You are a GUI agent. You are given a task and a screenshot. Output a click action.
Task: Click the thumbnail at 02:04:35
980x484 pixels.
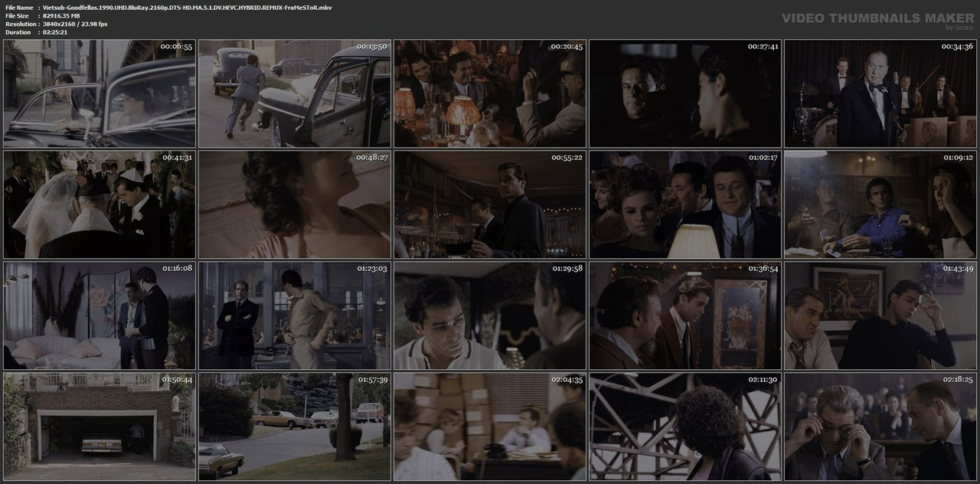coord(490,427)
